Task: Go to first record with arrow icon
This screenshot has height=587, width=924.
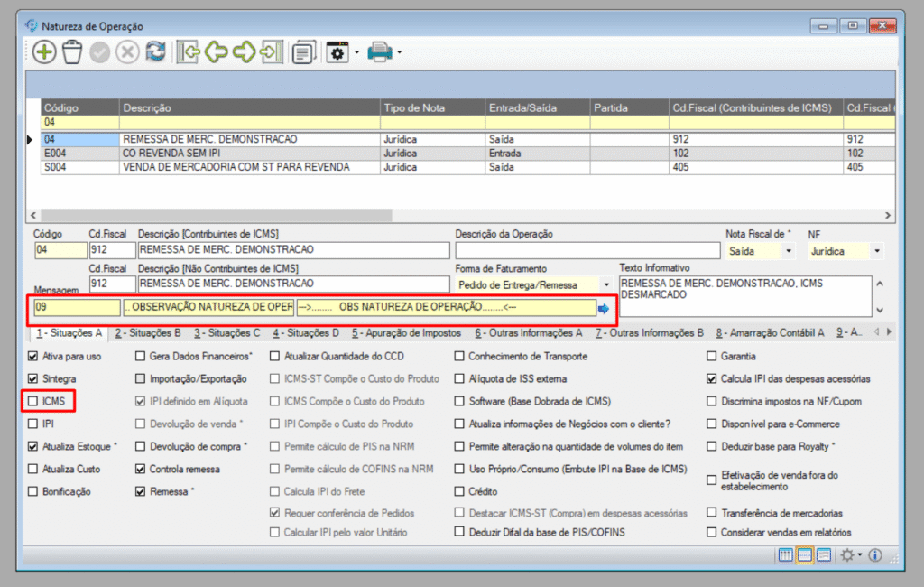Action: click(x=188, y=52)
